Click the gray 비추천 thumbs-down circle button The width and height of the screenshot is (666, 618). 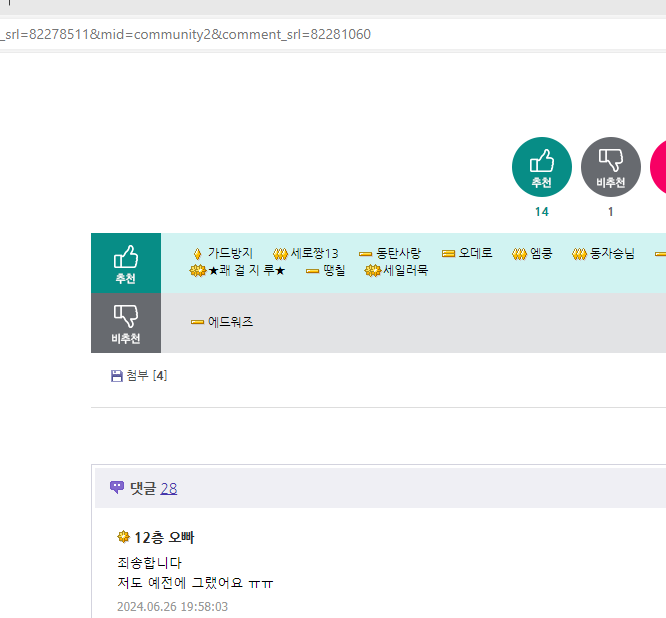[x=611, y=167]
